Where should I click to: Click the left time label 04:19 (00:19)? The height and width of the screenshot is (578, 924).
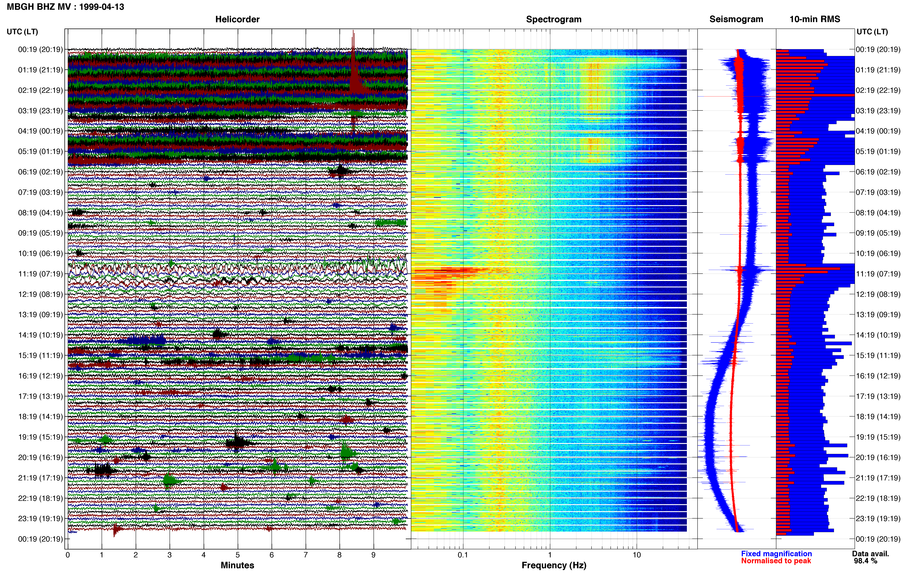(x=40, y=131)
